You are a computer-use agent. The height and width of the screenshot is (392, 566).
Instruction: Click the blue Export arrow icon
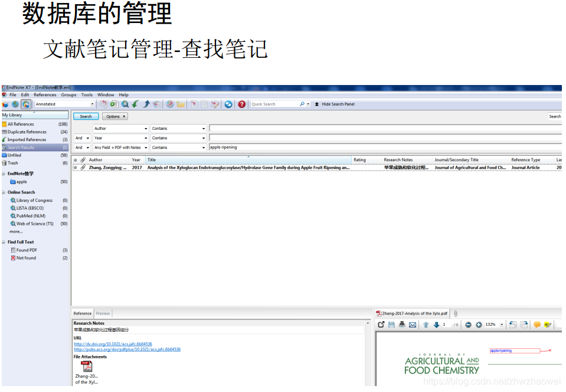pos(146,104)
